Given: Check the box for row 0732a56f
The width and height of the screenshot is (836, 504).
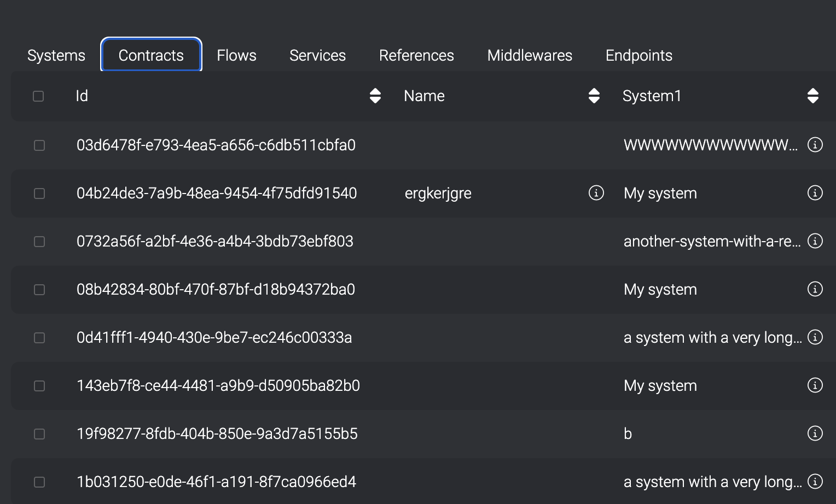Looking at the screenshot, I should tap(39, 242).
